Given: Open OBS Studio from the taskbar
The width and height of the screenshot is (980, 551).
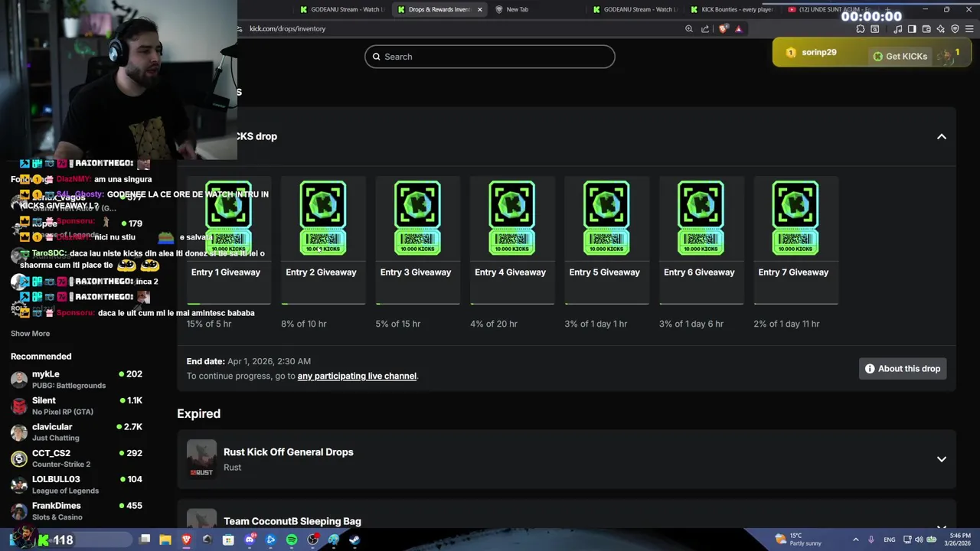Looking at the screenshot, I should point(313,540).
